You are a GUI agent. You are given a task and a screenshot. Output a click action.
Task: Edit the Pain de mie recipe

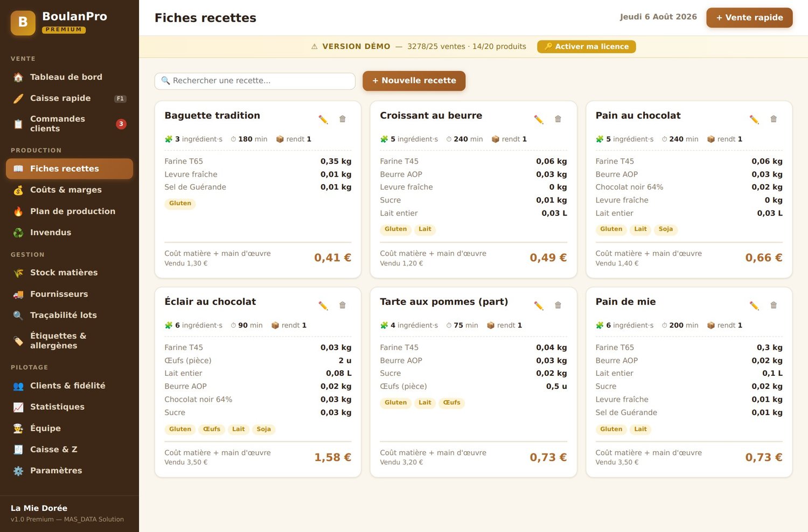tap(754, 305)
